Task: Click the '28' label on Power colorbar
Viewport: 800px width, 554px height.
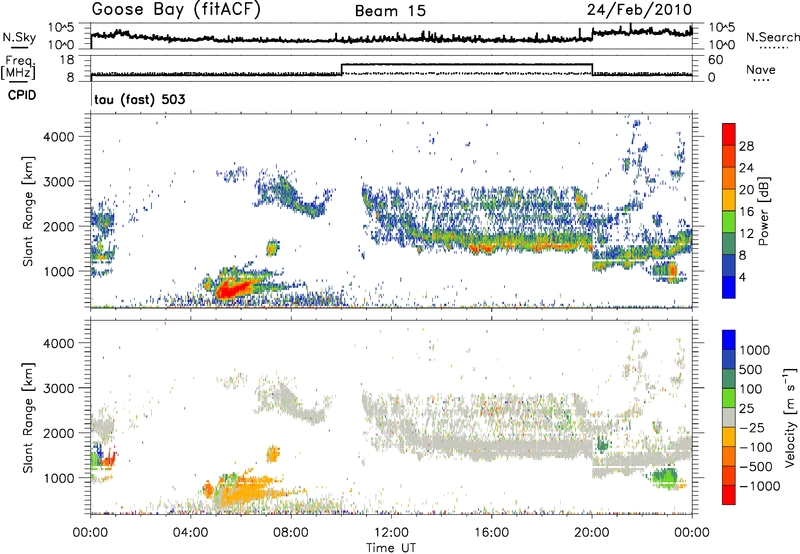Action: click(746, 146)
